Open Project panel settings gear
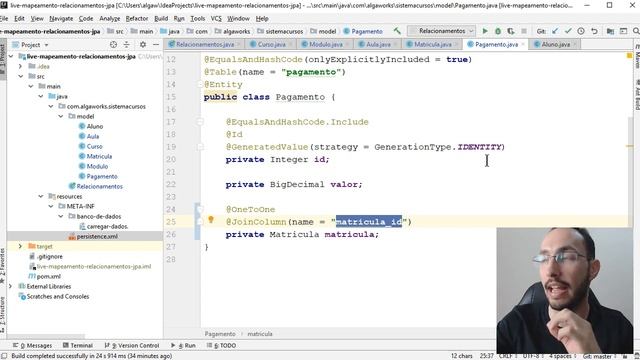The width and height of the screenshot is (640, 360). 143,44
